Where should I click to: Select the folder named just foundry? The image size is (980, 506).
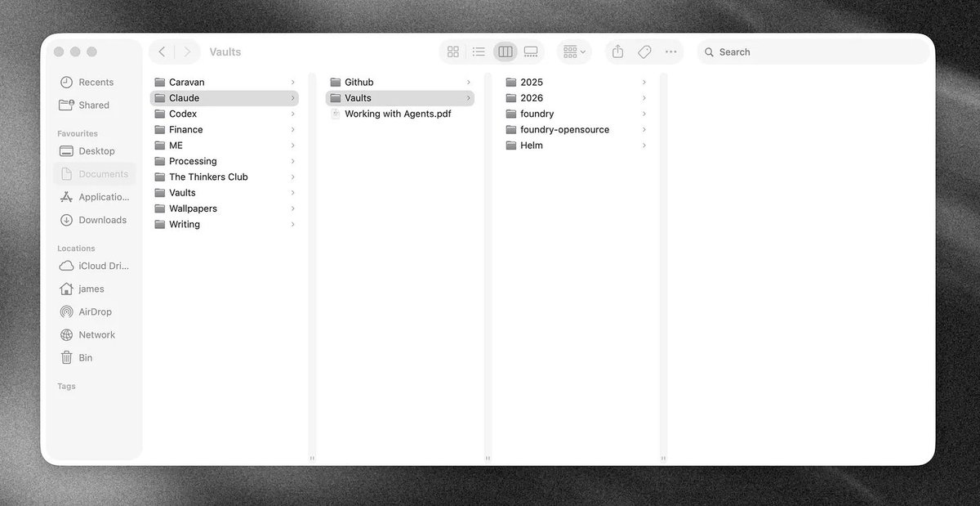click(576, 114)
